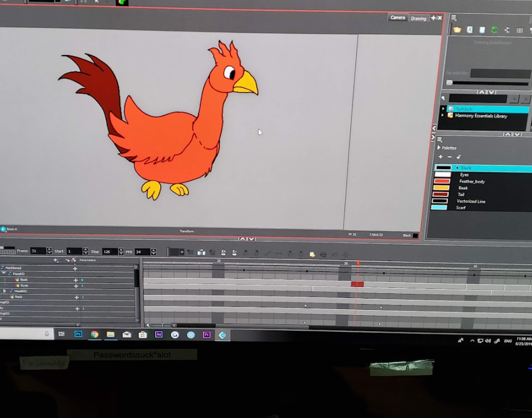
Task: Click the volume icon in system tray
Action: click(x=488, y=340)
